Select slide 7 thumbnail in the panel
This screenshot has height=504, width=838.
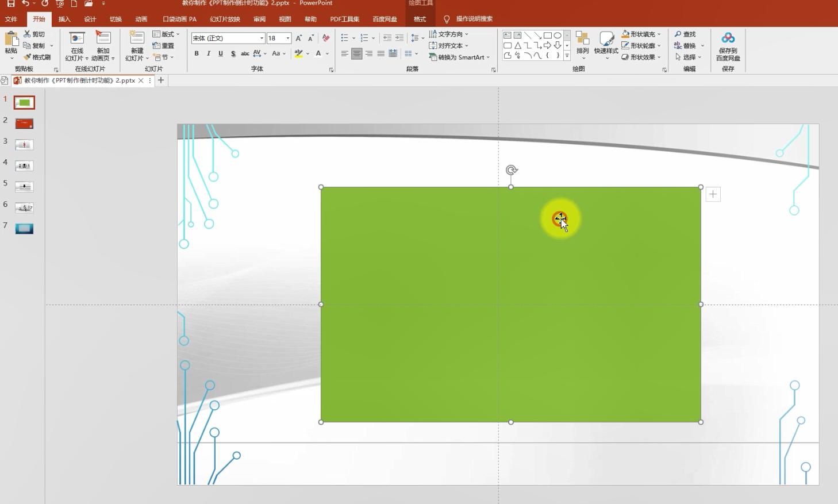point(24,228)
